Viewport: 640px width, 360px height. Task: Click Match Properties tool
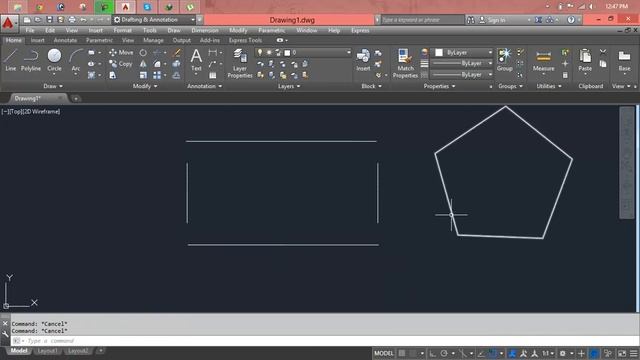[x=405, y=63]
